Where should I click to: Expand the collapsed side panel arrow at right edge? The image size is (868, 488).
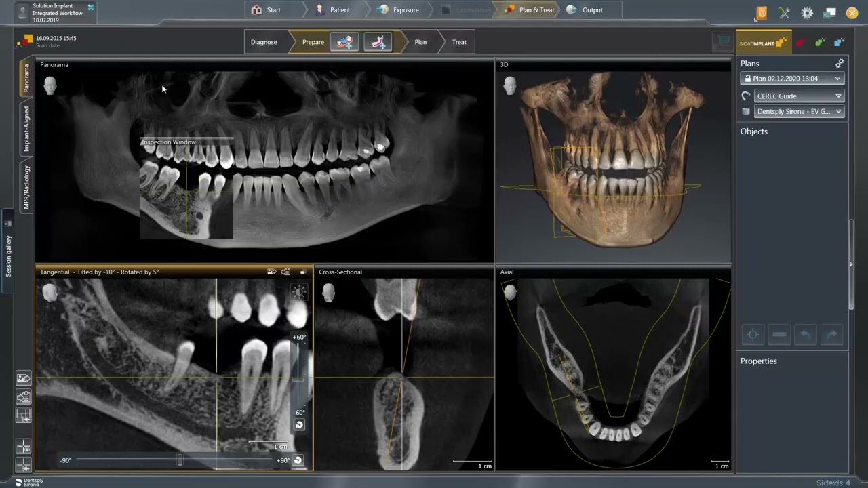pyautogui.click(x=851, y=264)
